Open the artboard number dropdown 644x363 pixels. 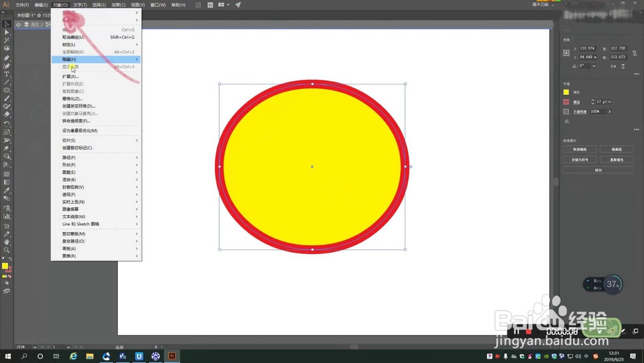[68, 347]
